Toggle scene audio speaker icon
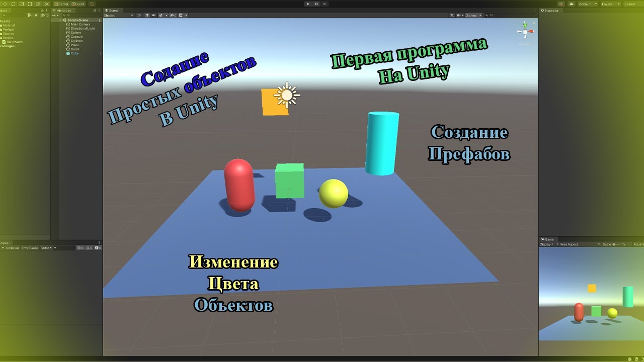644x362 pixels. tap(154, 16)
